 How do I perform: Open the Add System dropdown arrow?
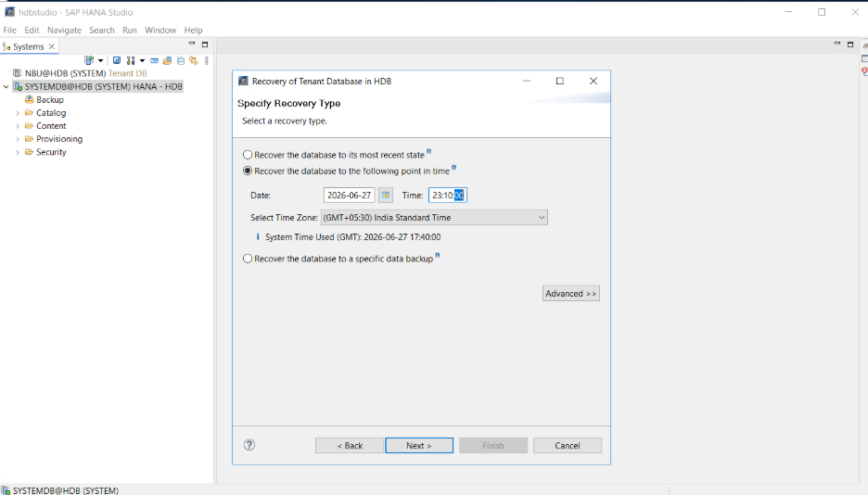pos(101,60)
